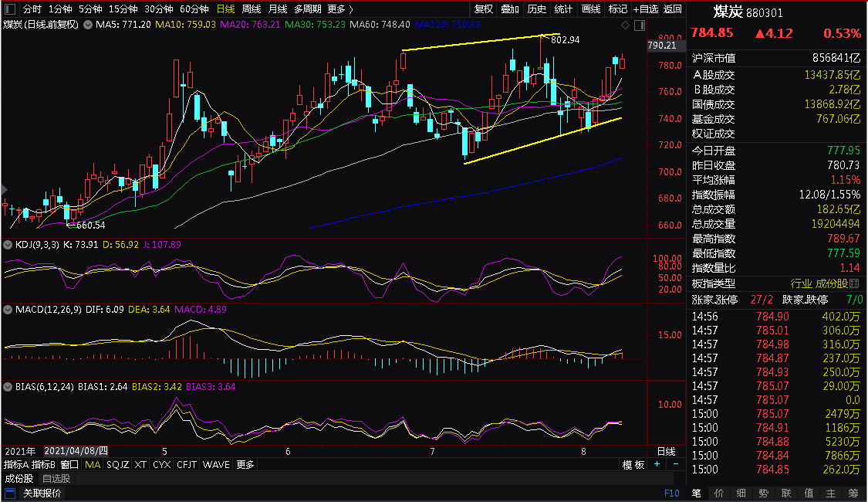Image resolution: width=868 pixels, height=502 pixels.
Task: Select the 5分钟 period
Action: pyautogui.click(x=90, y=8)
